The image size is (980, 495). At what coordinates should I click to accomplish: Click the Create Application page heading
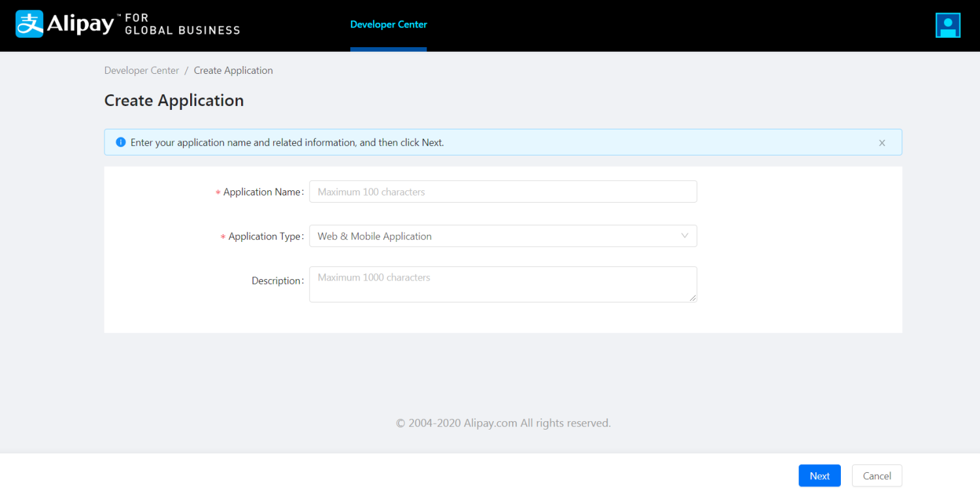[174, 100]
